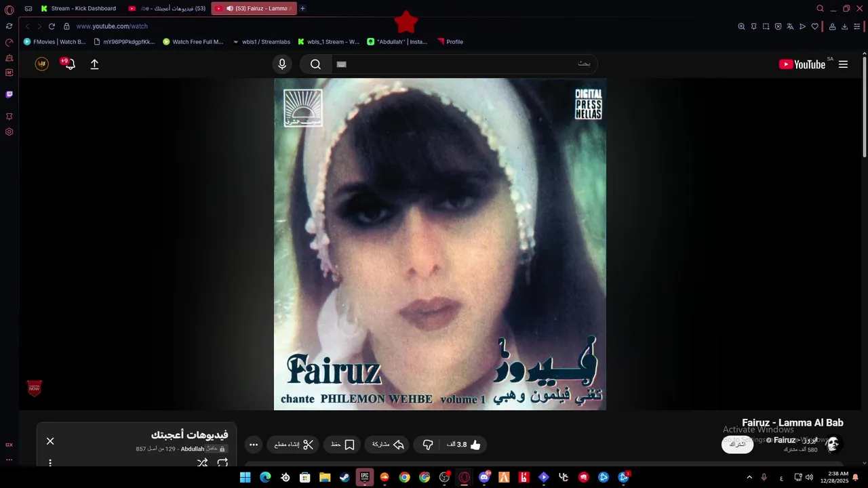Open the Windows Start button
Image resolution: width=868 pixels, height=488 pixels.
[x=245, y=477]
